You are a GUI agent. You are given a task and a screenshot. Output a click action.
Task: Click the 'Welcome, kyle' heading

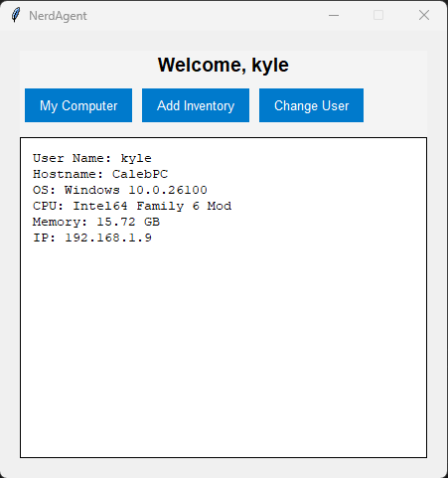[x=224, y=65]
